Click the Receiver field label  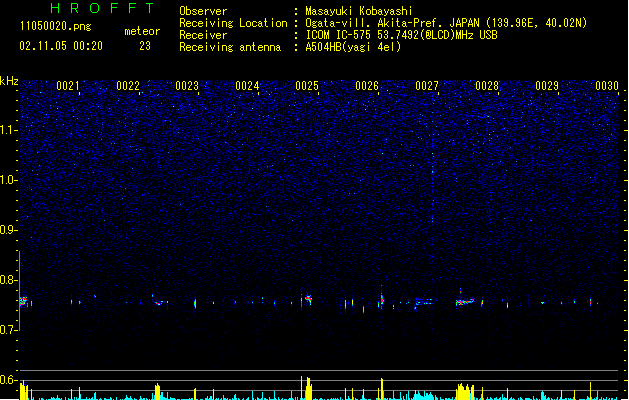203,35
